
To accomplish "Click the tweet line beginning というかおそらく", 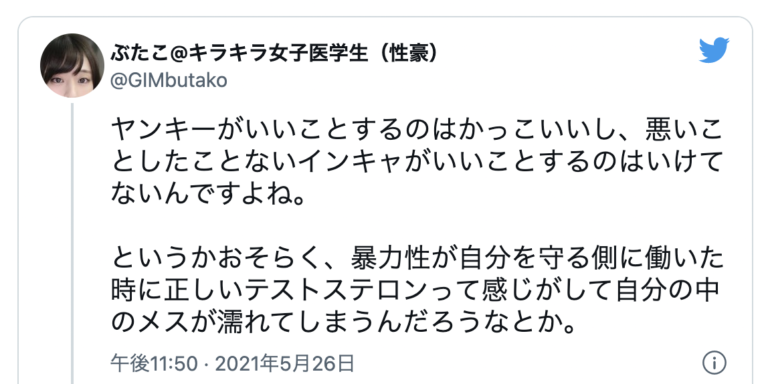I will (417, 260).
